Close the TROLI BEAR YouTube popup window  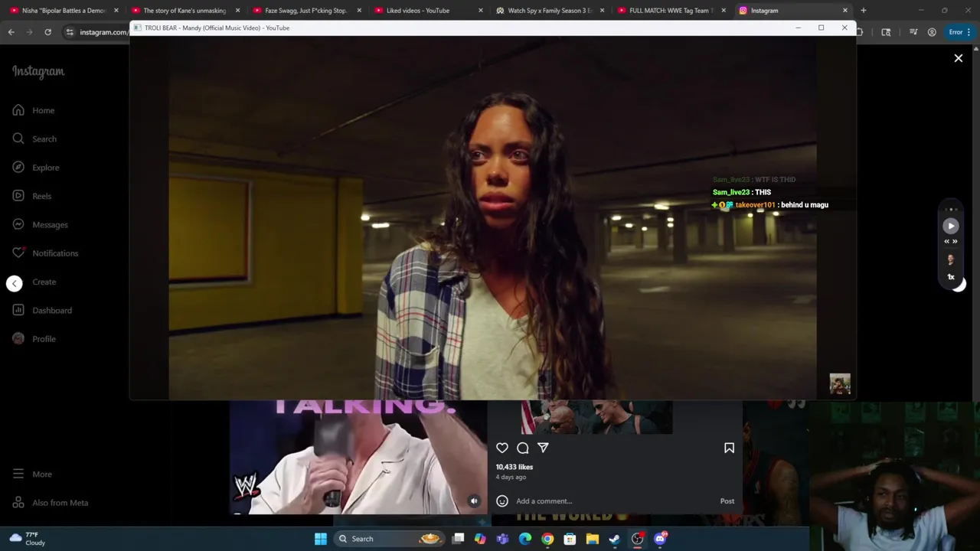point(844,28)
